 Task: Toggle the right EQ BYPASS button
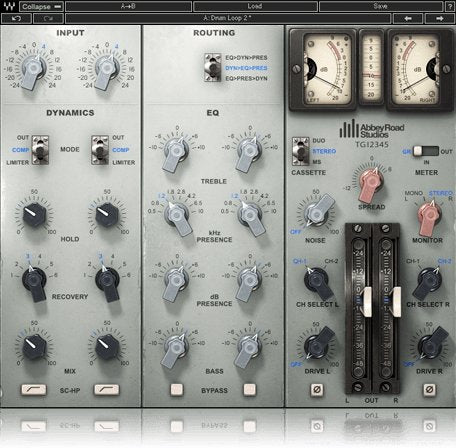pos(249,389)
